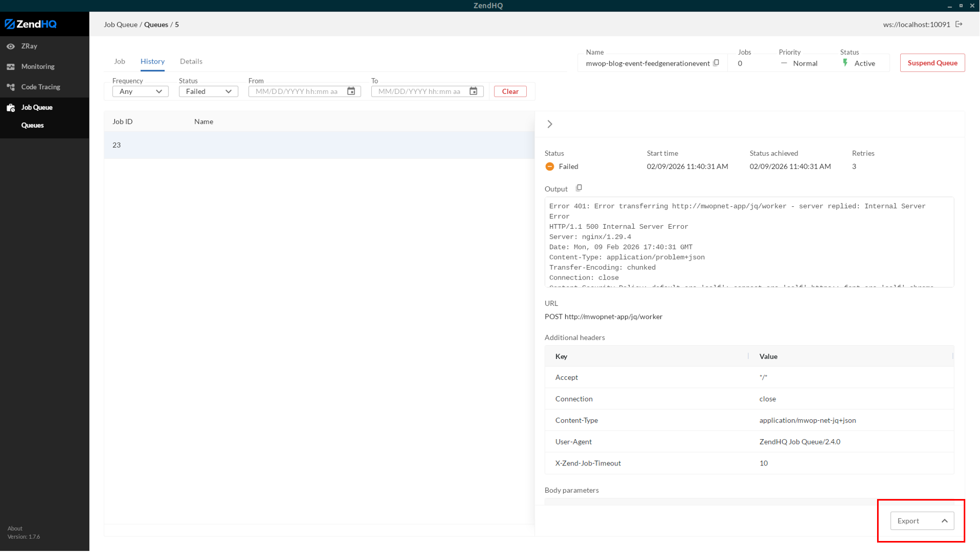Viewport: 980px width, 552px height.
Task: Click the ZRay eye icon in sidebar
Action: click(x=11, y=46)
